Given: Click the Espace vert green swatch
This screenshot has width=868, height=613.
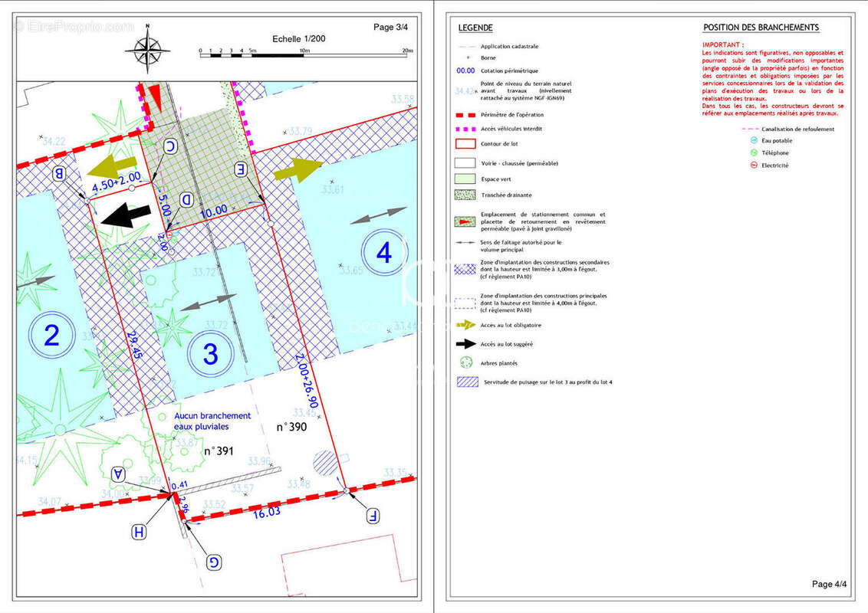Looking at the screenshot, I should [x=465, y=179].
